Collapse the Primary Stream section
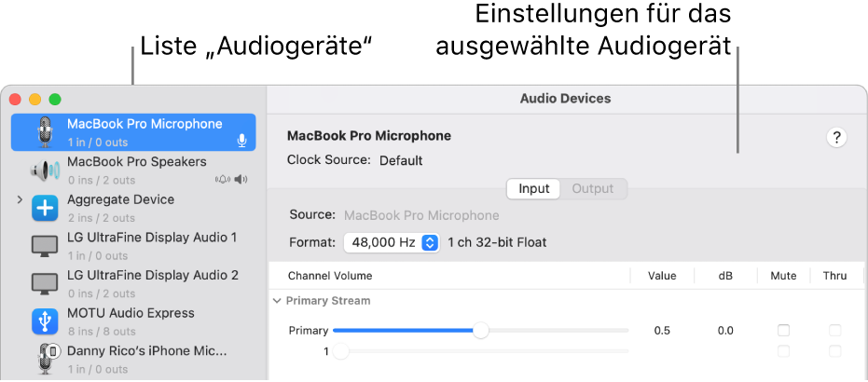The image size is (868, 382). 277,301
